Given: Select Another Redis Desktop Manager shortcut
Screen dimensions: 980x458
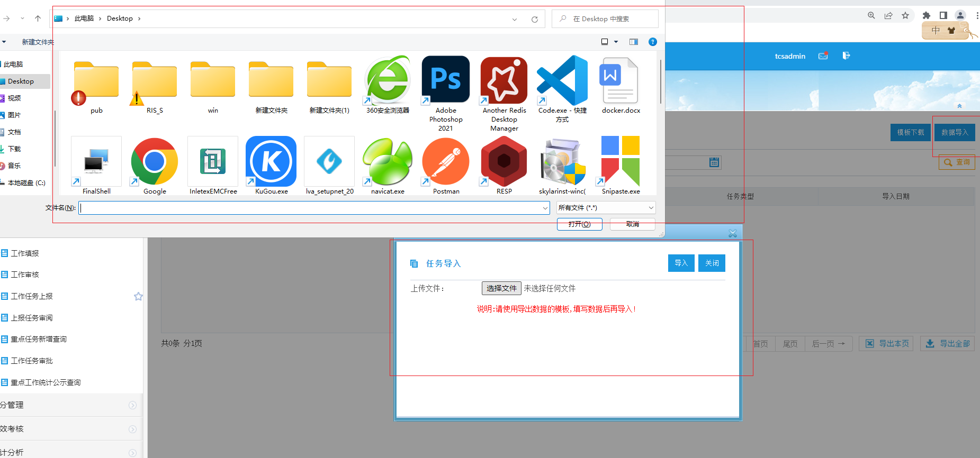Looking at the screenshot, I should point(504,94).
